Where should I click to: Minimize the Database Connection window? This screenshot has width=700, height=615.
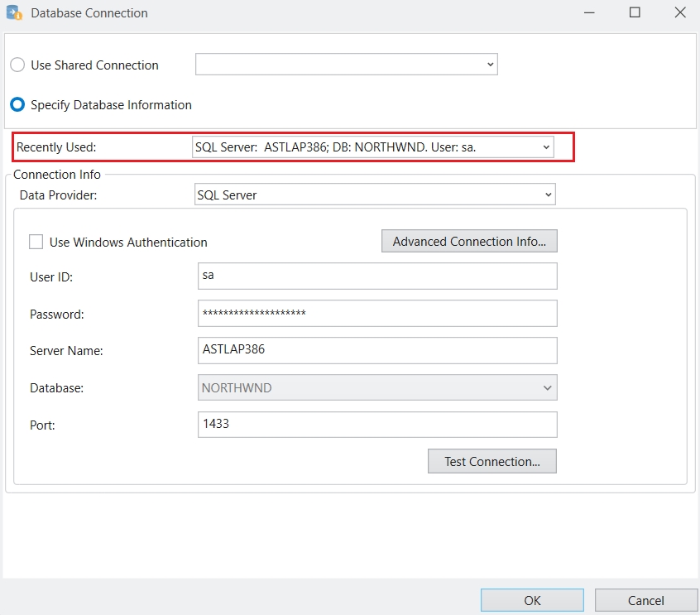click(x=588, y=13)
